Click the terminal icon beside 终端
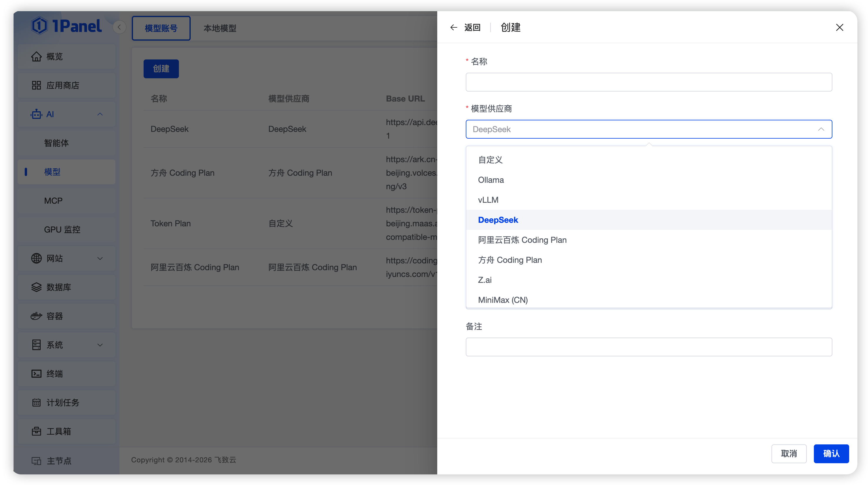Screen dimensions: 868x485 coord(36,374)
